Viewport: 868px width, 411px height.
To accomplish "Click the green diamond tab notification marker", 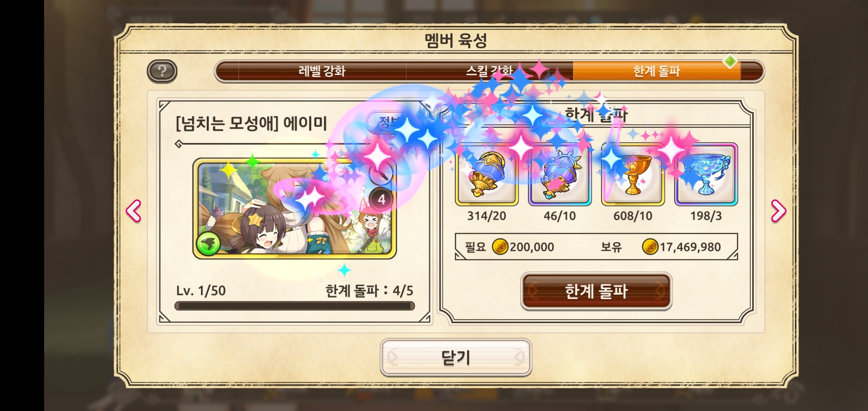I will click(730, 62).
